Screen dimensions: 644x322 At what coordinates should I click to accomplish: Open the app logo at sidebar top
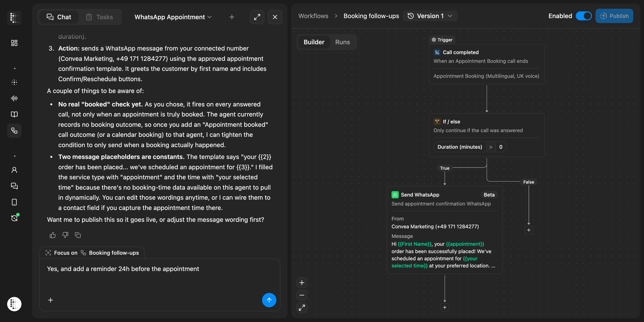pos(14,17)
